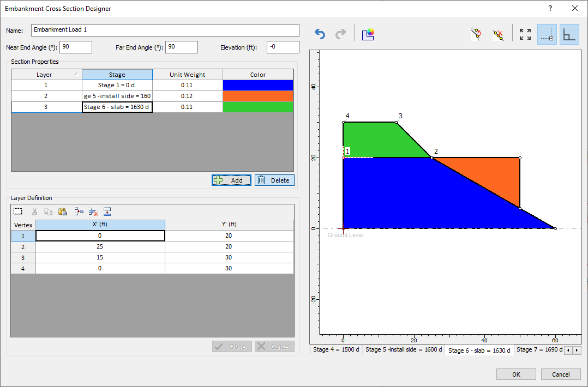Add a new layer with the Add button
This screenshot has width=588, height=387.
[x=231, y=180]
